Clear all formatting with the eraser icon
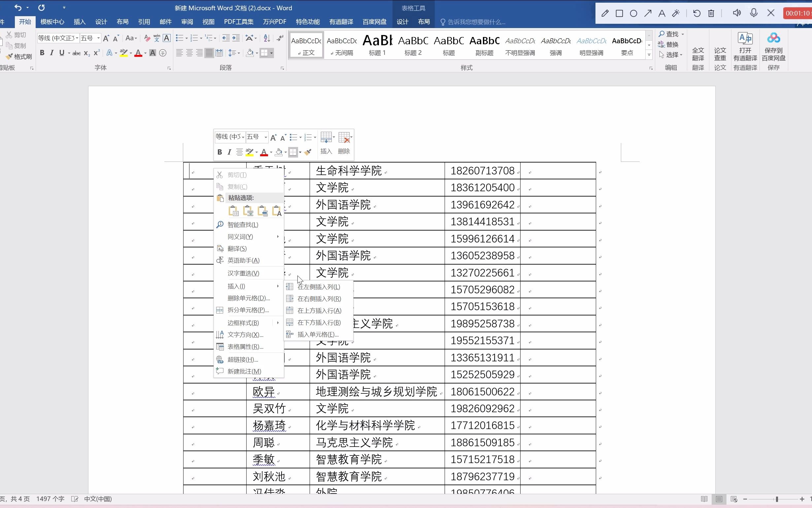 pyautogui.click(x=147, y=38)
